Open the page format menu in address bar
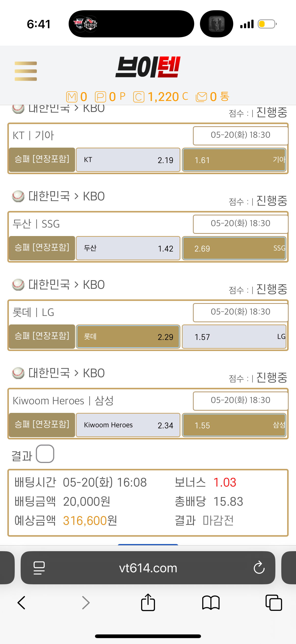Viewport: 296px width, 644px height. click(39, 568)
